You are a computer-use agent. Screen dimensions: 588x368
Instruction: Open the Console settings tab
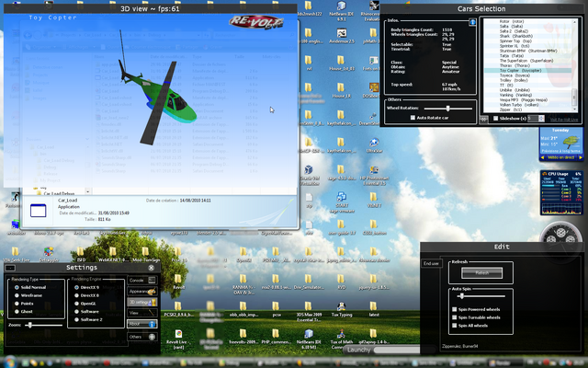coord(142,280)
